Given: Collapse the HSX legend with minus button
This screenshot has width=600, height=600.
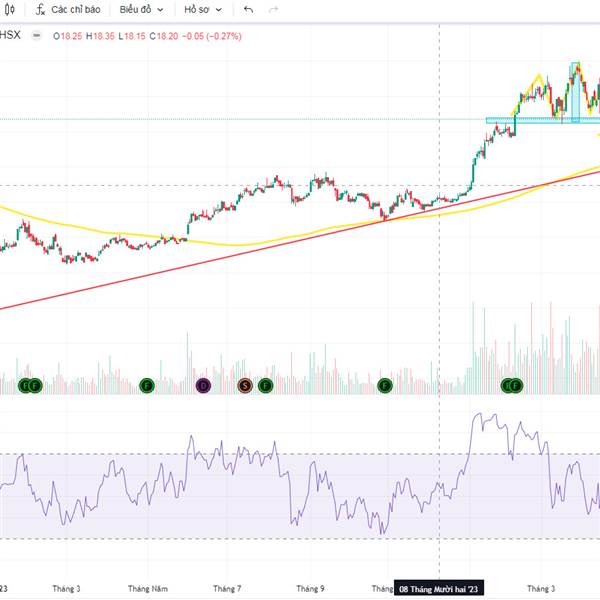Looking at the screenshot, I should click(36, 36).
